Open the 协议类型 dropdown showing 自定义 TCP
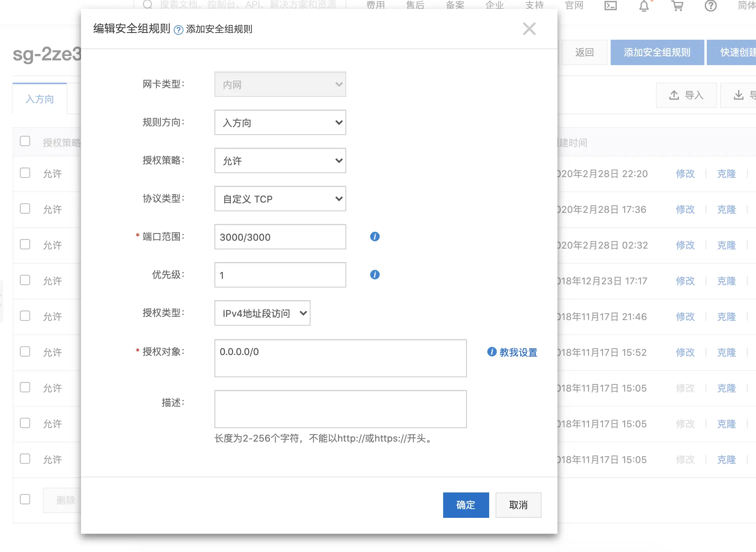The image size is (756, 552). click(280, 199)
